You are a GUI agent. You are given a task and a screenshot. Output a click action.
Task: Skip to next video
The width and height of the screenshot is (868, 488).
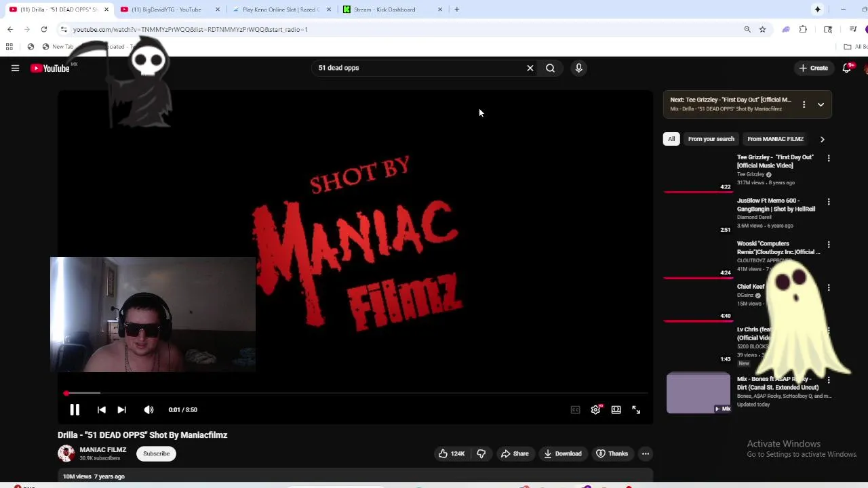(x=121, y=409)
